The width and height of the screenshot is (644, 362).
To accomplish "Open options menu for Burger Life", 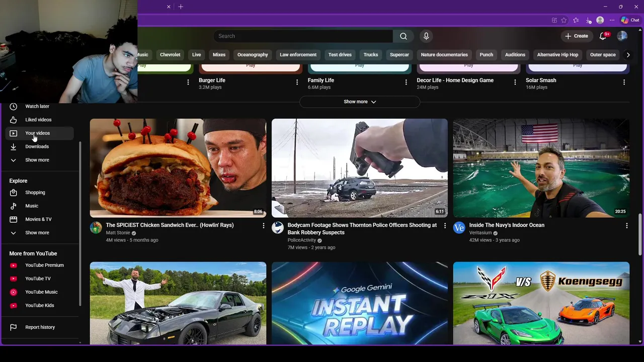I will 297,82.
